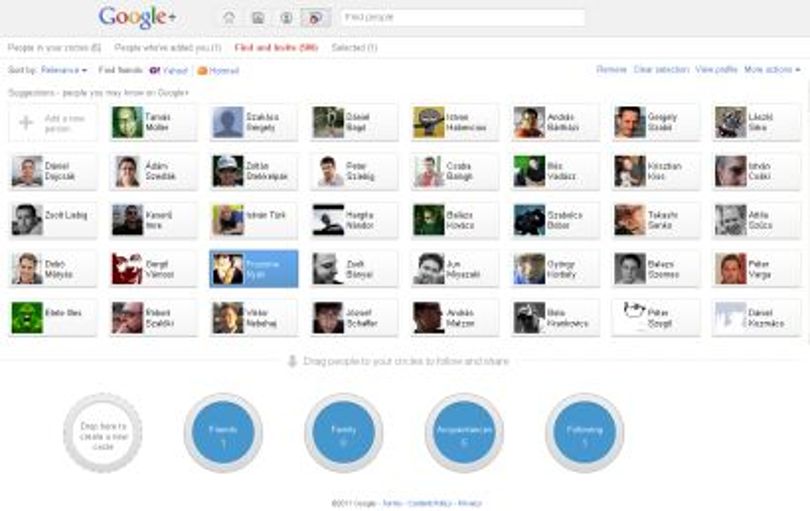Click the Yahoo find friends icon
810x511 pixels.
[x=154, y=70]
